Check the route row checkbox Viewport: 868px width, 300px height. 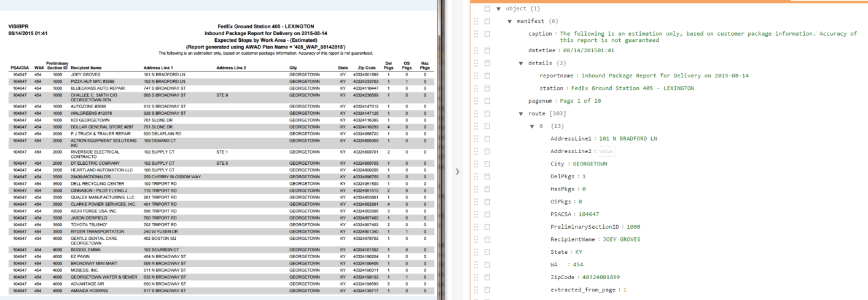487,113
